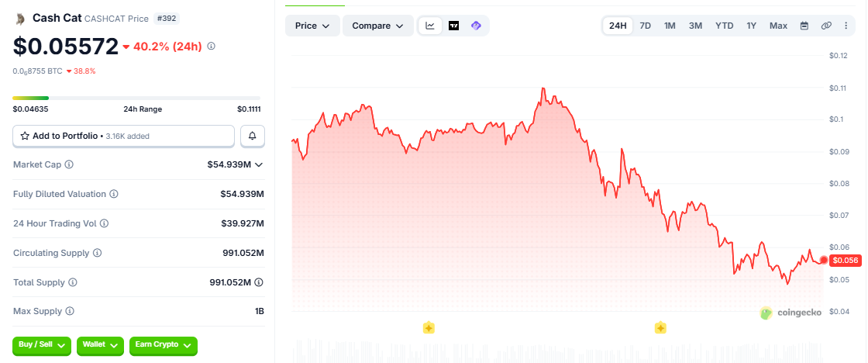868x363 pixels.
Task: Open Fully Diluted Valuation info icon
Action: point(113,194)
